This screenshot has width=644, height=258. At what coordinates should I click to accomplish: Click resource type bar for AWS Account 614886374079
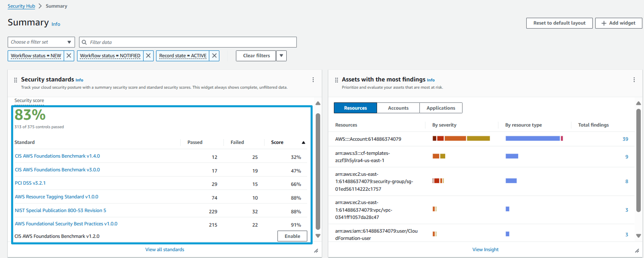(534, 138)
